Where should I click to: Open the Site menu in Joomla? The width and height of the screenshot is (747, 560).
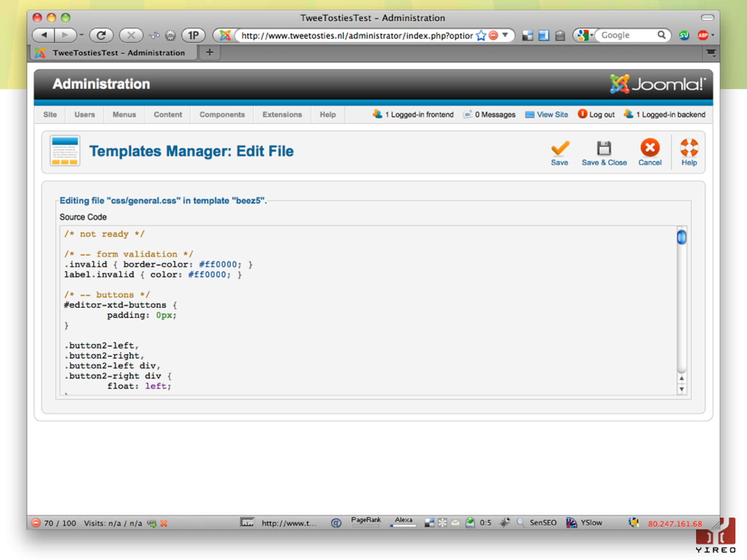[50, 114]
